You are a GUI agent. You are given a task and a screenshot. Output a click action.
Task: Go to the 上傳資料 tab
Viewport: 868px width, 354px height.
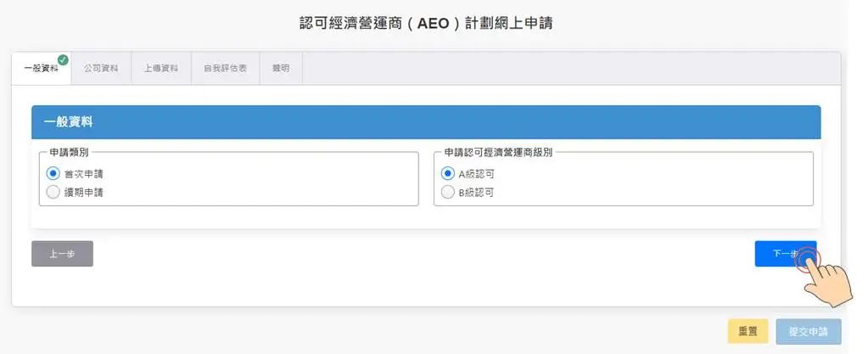pyautogui.click(x=161, y=69)
